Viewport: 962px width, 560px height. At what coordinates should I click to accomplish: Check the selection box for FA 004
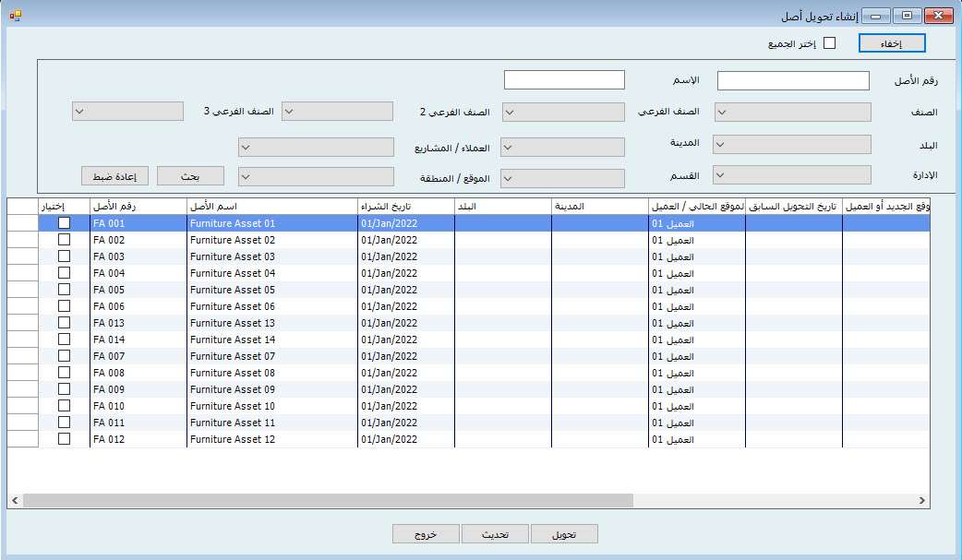click(64, 273)
